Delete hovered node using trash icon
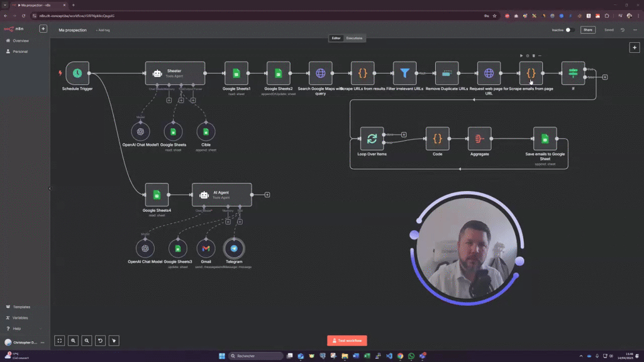This screenshot has width=644, height=362. [534, 56]
